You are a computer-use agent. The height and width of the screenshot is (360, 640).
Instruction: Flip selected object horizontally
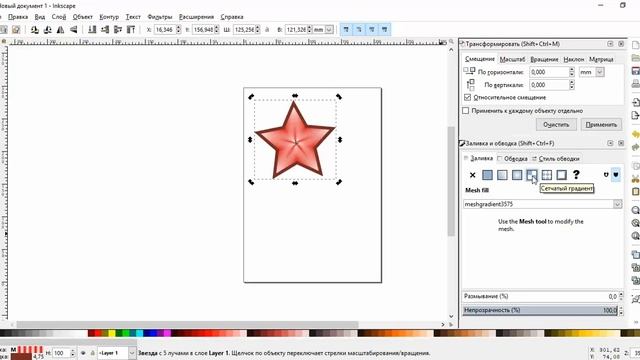point(60,30)
